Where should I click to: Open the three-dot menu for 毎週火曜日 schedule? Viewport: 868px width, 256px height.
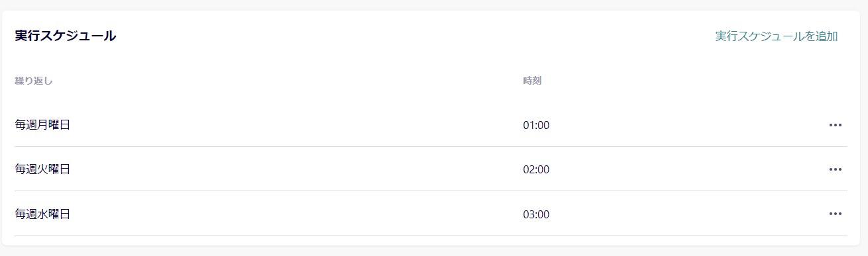835,169
